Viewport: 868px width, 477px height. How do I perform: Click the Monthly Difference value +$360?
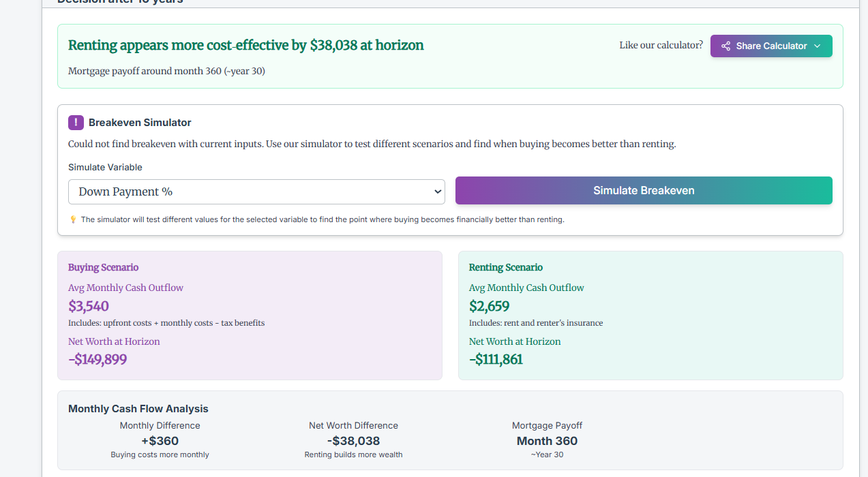click(x=160, y=441)
